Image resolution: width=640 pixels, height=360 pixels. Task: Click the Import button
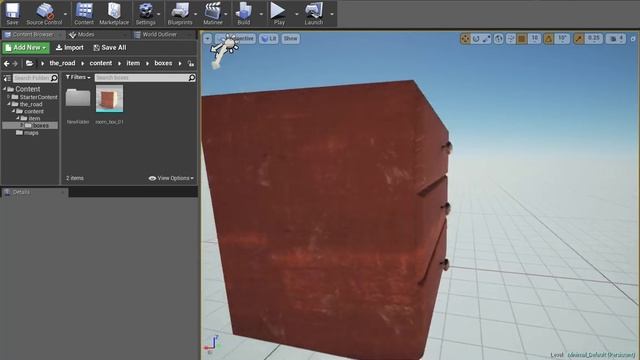pos(69,48)
